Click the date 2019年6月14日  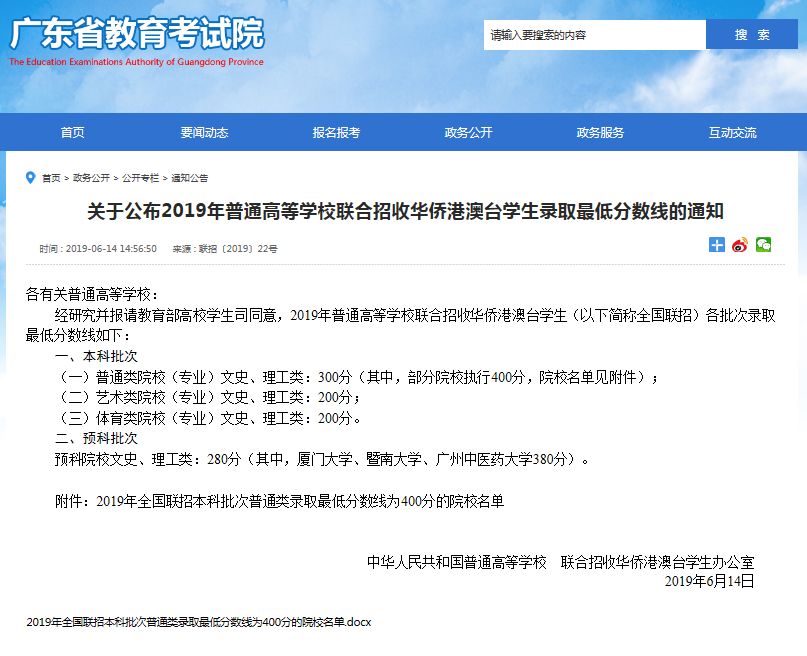tap(710, 581)
